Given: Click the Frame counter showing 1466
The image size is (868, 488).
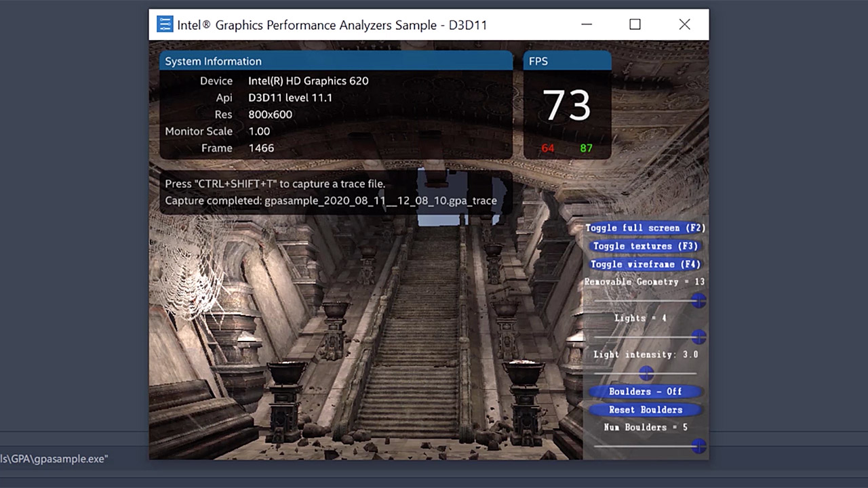Looking at the screenshot, I should coord(261,148).
